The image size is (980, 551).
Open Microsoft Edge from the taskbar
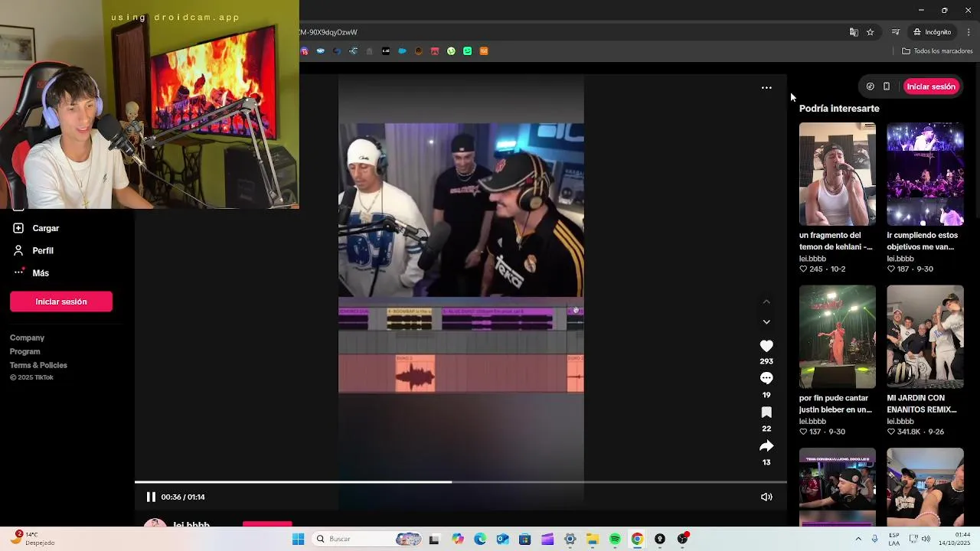[480, 539]
